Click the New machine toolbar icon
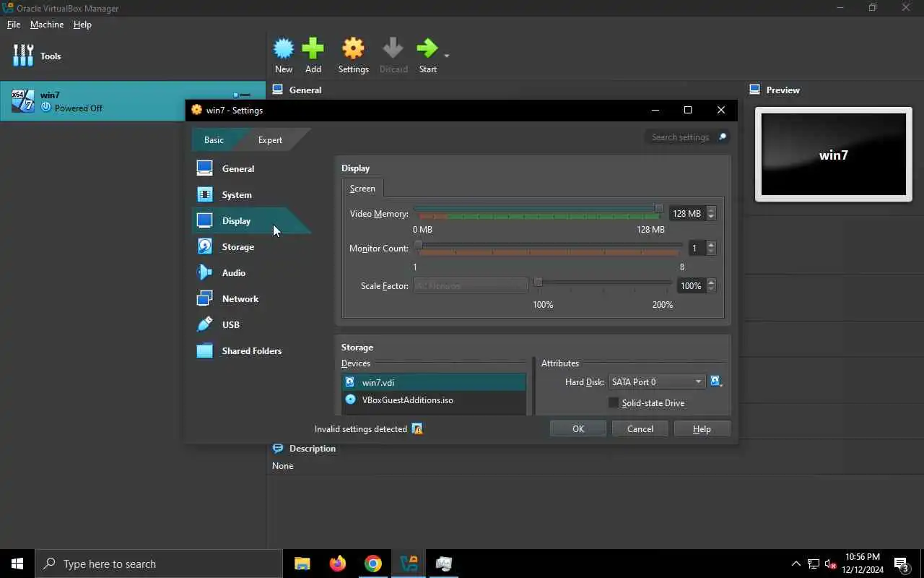This screenshot has height=578, width=924. click(284, 49)
